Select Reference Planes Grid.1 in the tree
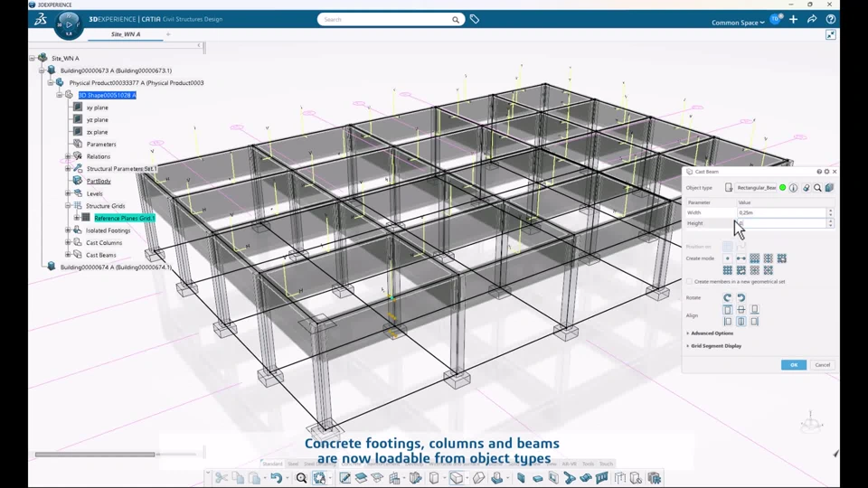Viewport: 868px width, 488px height. click(x=125, y=218)
